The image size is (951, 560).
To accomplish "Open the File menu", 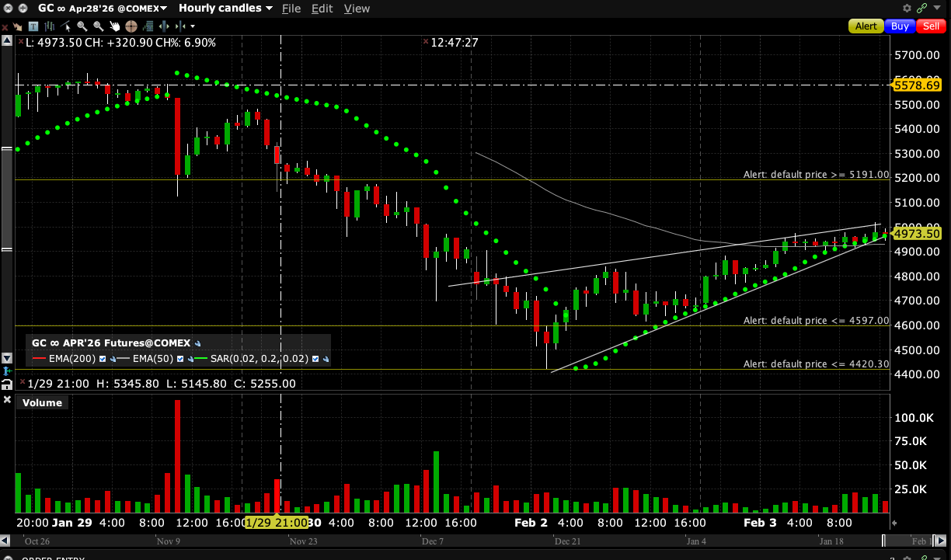I will click(x=291, y=8).
